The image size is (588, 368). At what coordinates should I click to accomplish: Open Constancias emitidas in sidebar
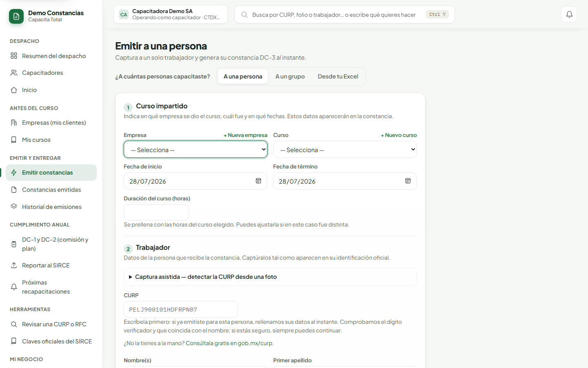click(x=51, y=190)
